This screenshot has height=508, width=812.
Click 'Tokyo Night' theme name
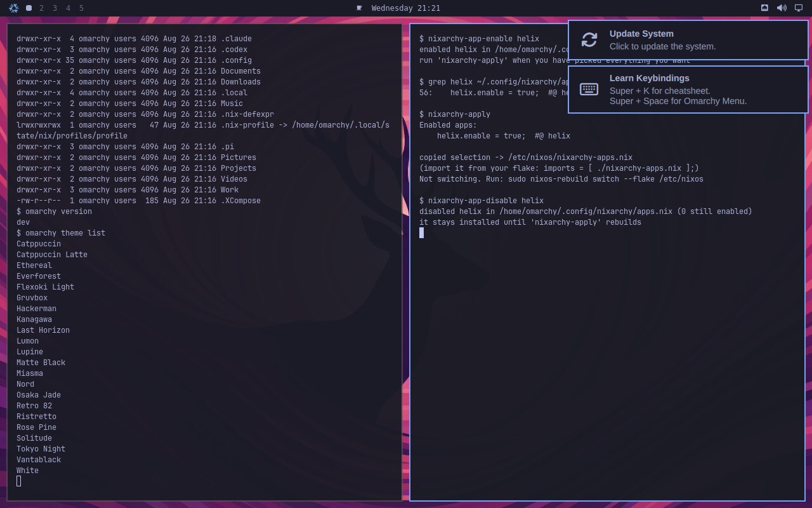41,449
